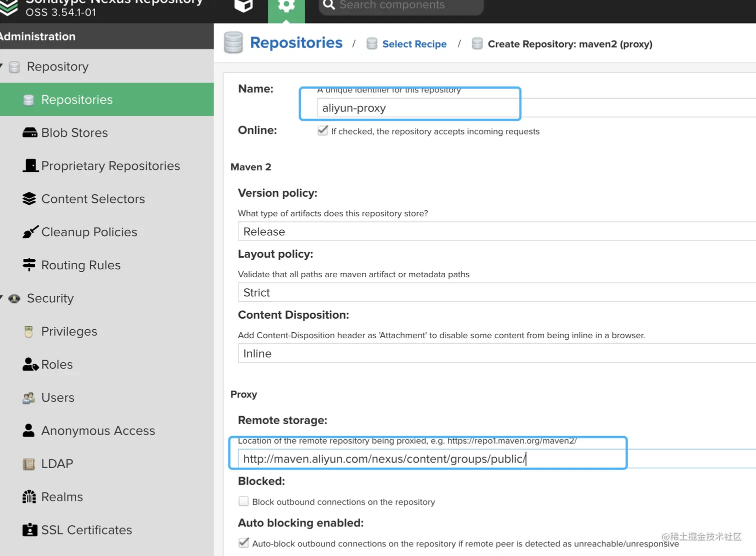Image resolution: width=756 pixels, height=556 pixels.
Task: Click the SSL Certificates badge icon
Action: (x=29, y=530)
